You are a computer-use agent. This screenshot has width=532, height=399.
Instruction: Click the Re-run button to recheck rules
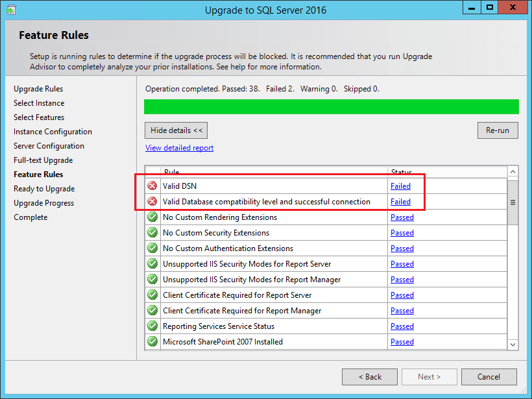tap(498, 130)
